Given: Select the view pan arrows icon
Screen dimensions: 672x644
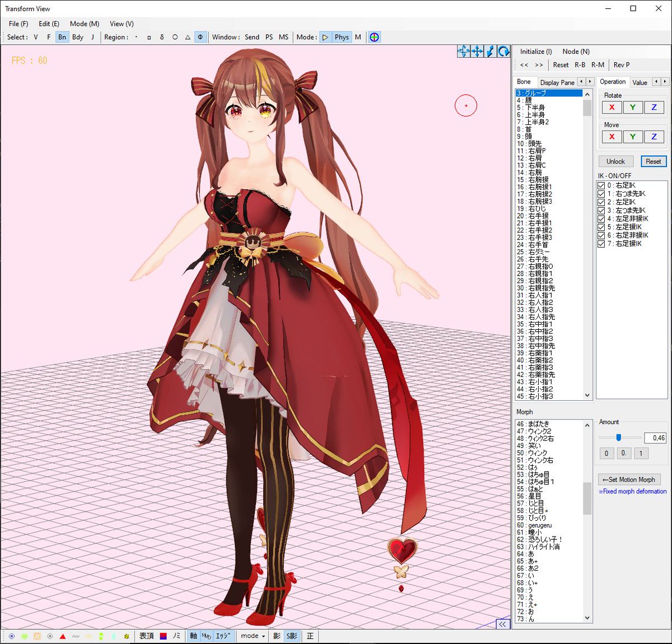Looking at the screenshot, I should click(477, 52).
